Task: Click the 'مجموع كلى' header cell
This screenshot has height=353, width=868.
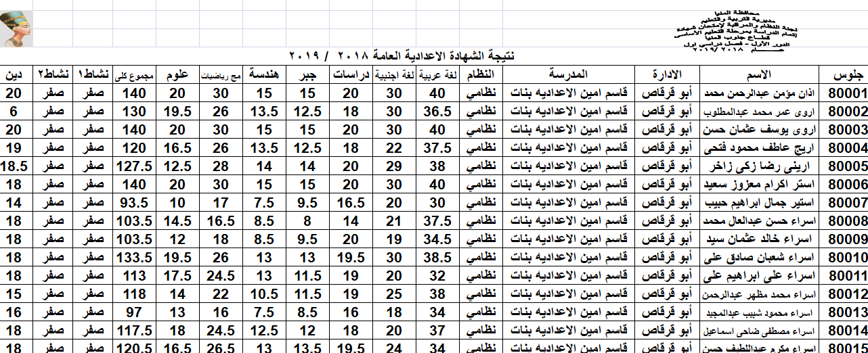Action: (135, 74)
